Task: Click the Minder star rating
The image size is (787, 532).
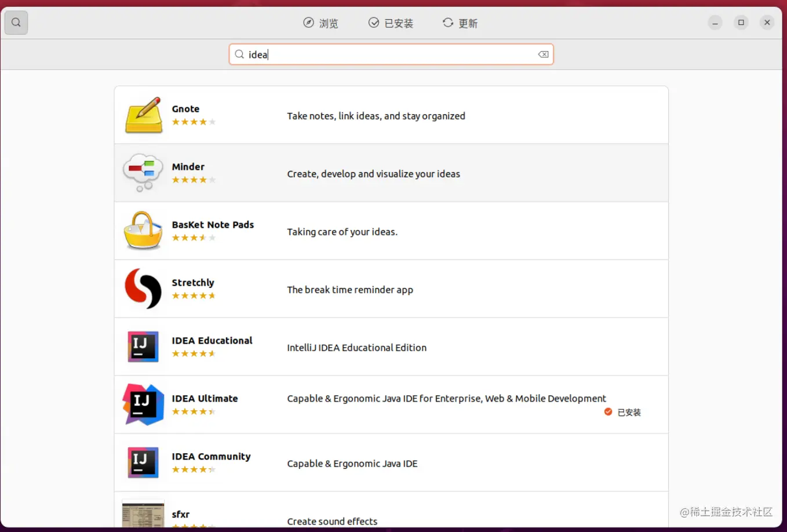Action: [x=194, y=180]
